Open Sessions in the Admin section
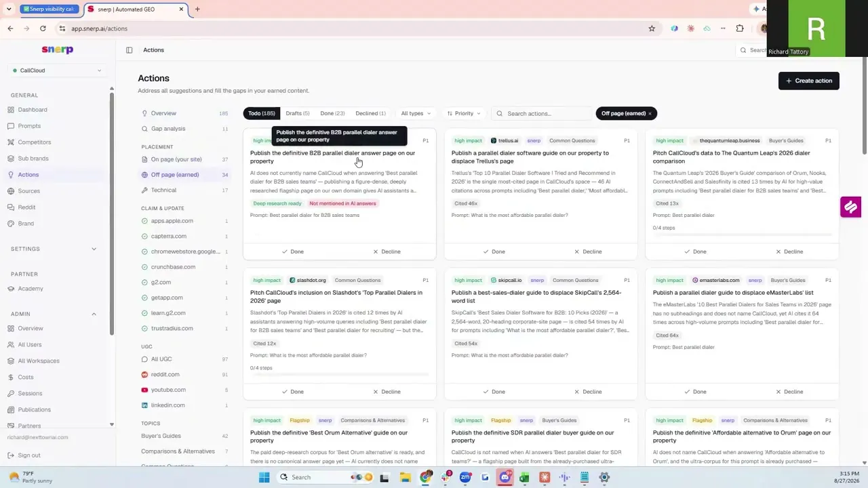Screen dimensions: 868x488 click(30, 394)
